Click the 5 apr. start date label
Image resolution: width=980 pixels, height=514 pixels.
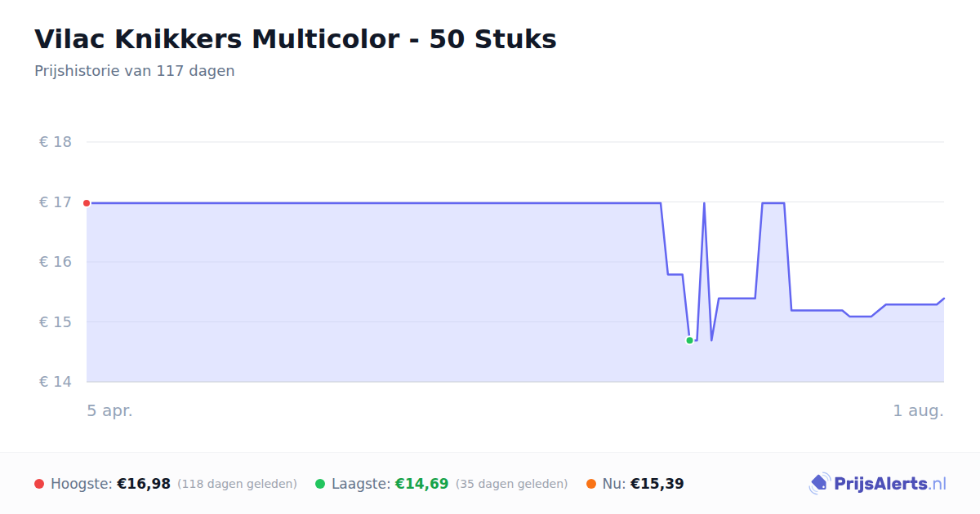click(110, 411)
